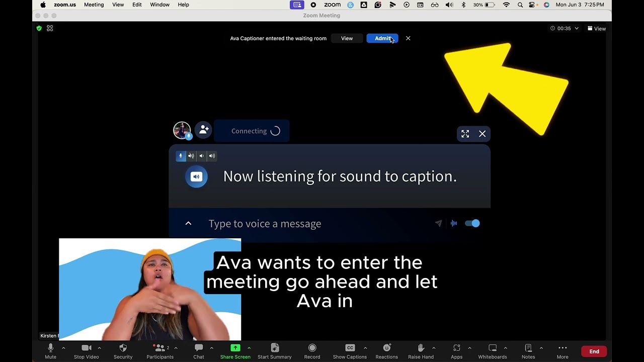Toggle the blue voice switch off

pyautogui.click(x=472, y=223)
